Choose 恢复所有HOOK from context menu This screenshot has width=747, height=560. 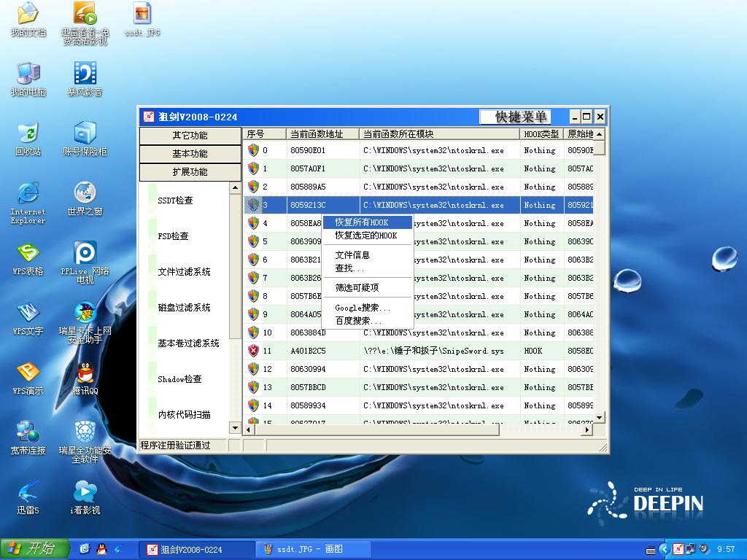tap(362, 222)
